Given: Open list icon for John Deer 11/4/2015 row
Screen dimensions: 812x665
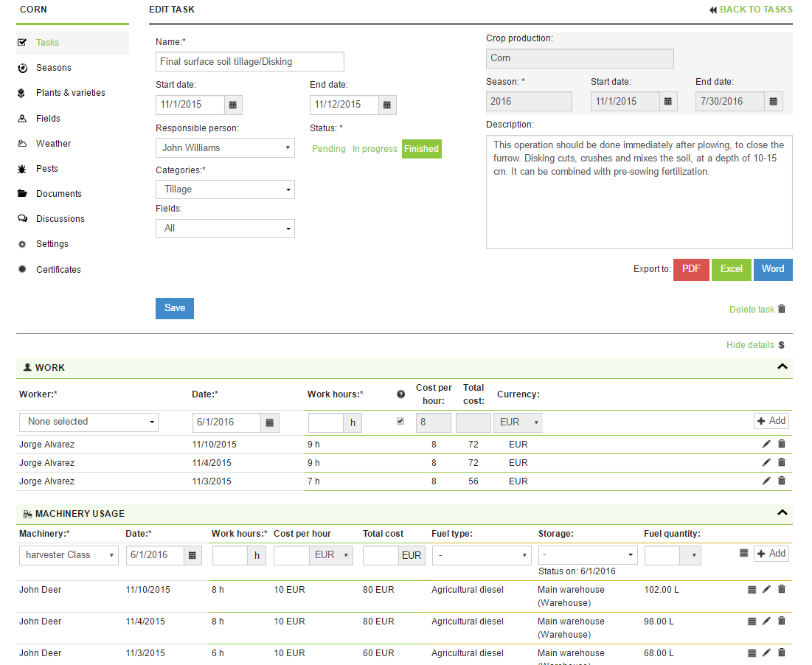Looking at the screenshot, I should [x=752, y=622].
